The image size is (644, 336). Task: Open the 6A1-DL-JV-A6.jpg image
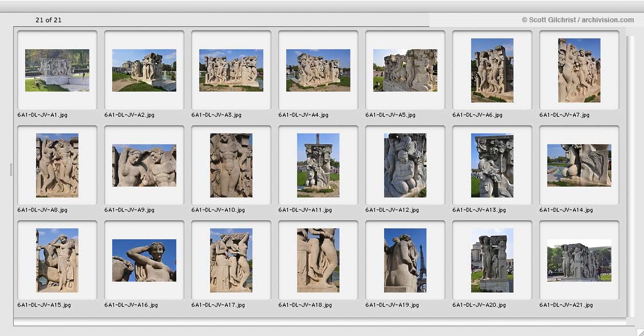492,70
